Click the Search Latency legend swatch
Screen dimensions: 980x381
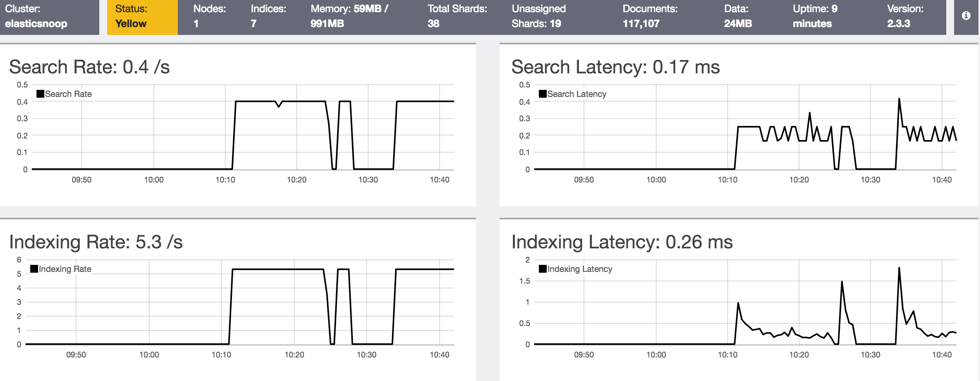pos(543,93)
